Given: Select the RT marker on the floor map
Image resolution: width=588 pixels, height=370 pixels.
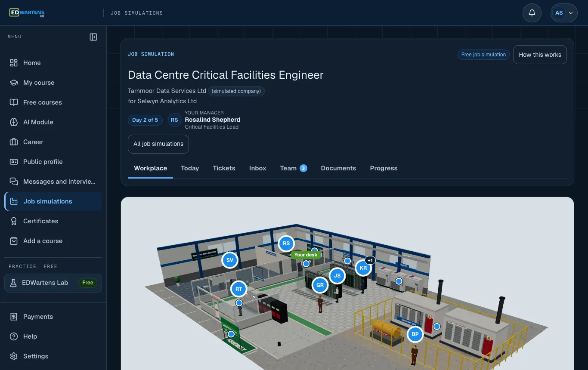Looking at the screenshot, I should [x=239, y=289].
